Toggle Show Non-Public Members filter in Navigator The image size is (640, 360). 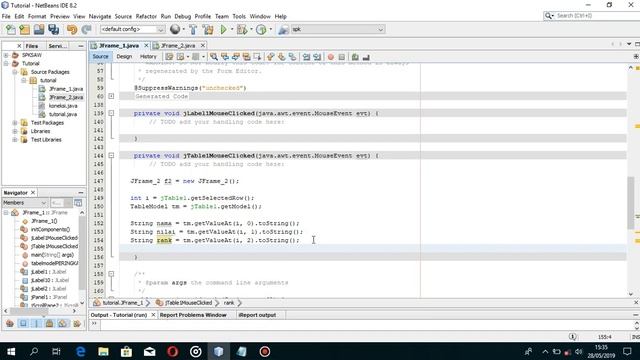[x=49, y=324]
